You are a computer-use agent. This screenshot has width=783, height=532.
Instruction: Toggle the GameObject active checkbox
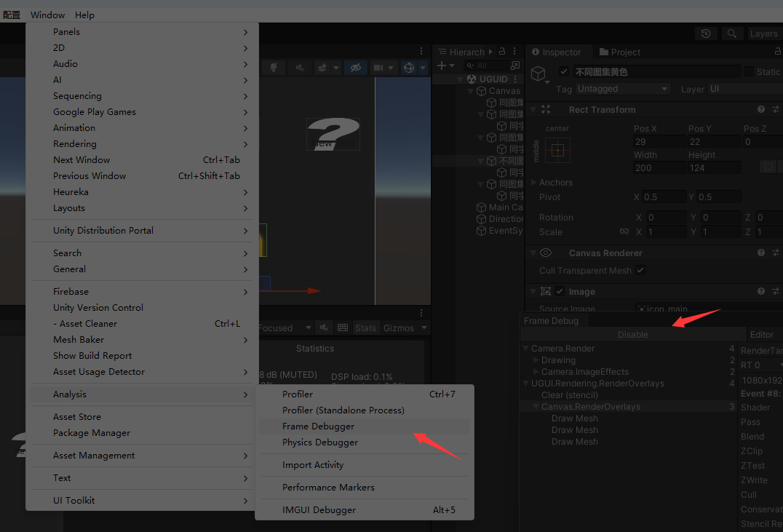[564, 71]
